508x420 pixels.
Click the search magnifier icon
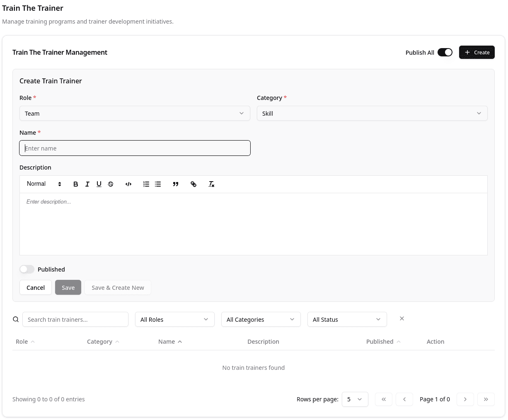pyautogui.click(x=16, y=319)
